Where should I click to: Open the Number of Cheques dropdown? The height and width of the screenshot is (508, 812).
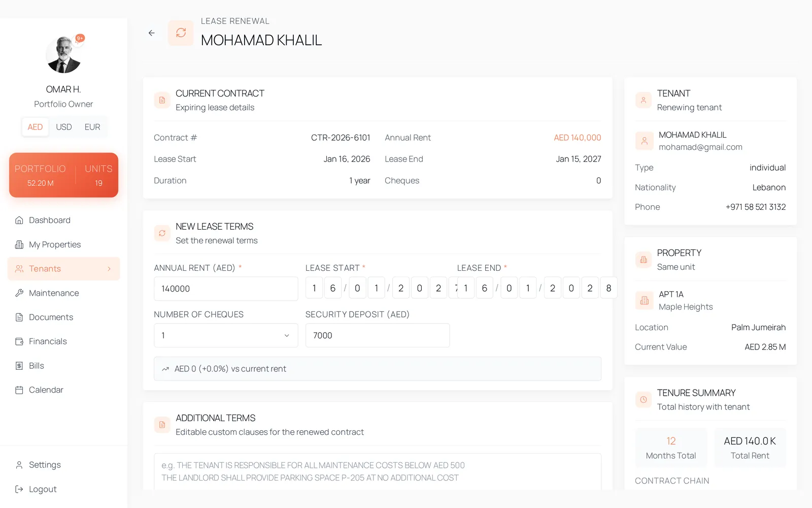click(226, 335)
